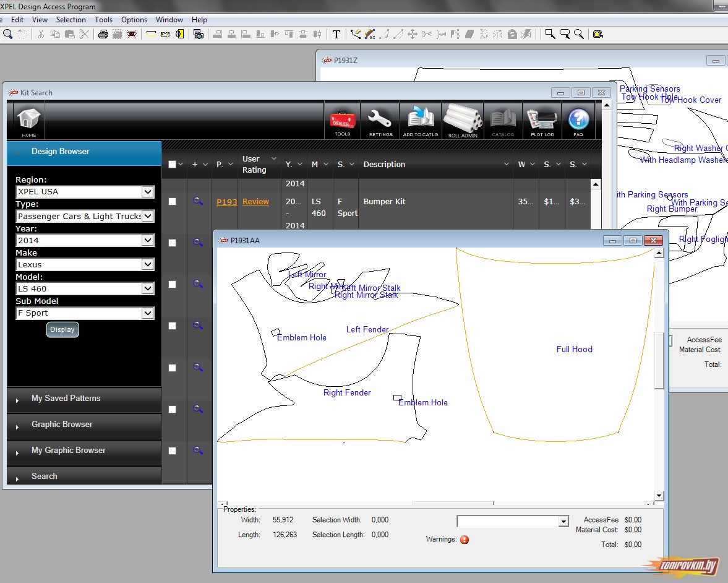Click the camera snapshot toolbar icon
This screenshot has width=728, height=583.
click(199, 34)
